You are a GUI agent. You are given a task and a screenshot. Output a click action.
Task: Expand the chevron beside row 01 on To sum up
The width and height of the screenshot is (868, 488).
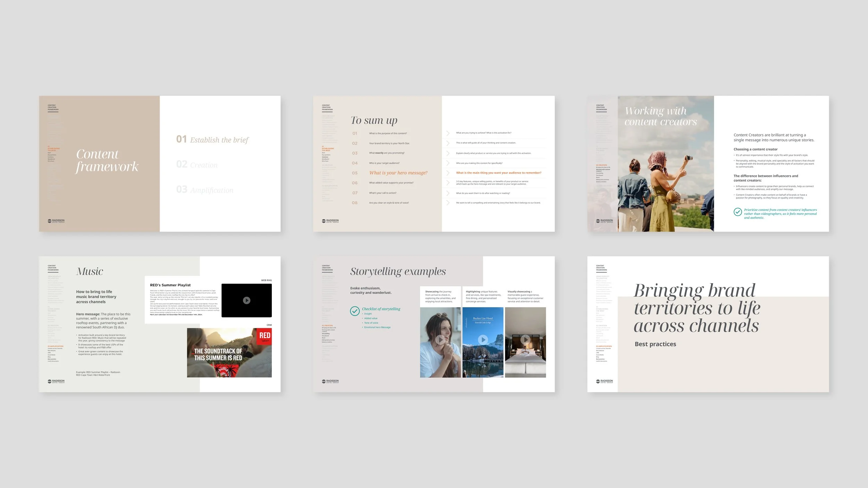(448, 133)
